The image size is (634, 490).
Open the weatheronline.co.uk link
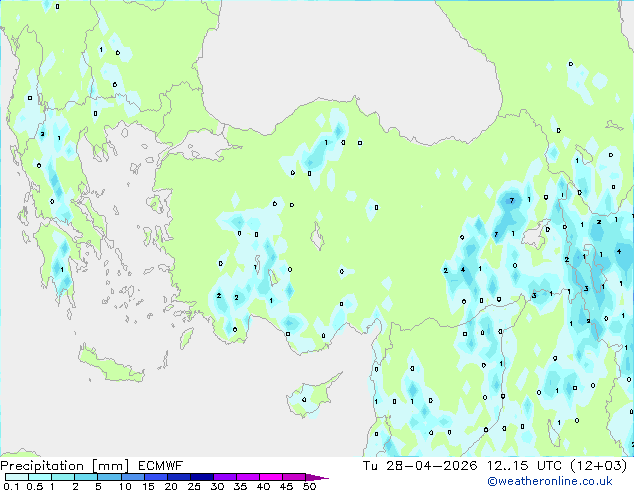pyautogui.click(x=550, y=481)
